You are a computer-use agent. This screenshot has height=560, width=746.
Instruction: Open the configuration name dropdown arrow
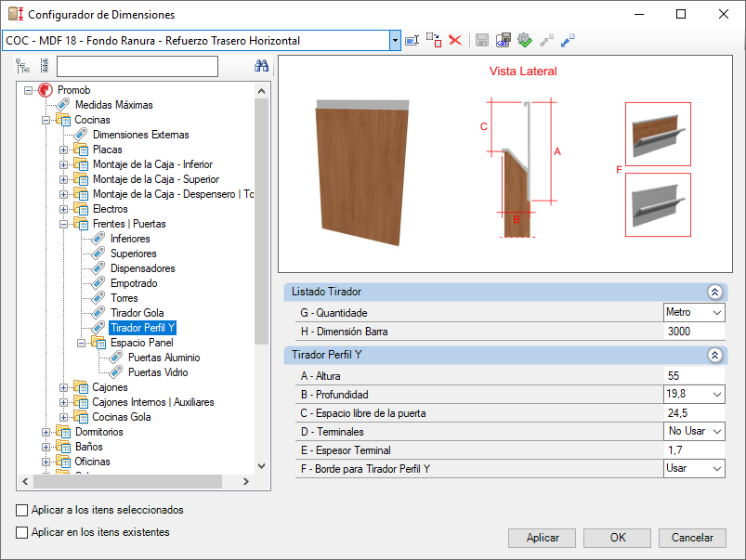[395, 41]
